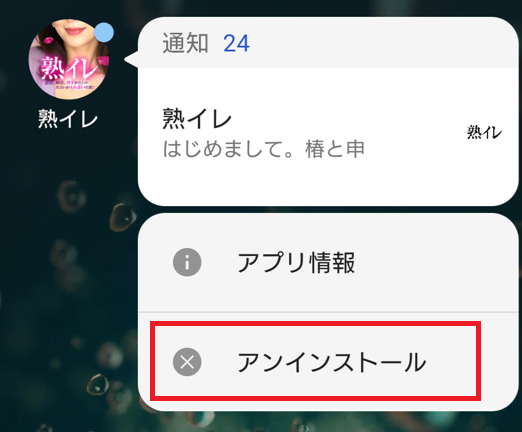Click the gray X circle uninstall icon
This screenshot has width=522, height=432.
click(187, 362)
